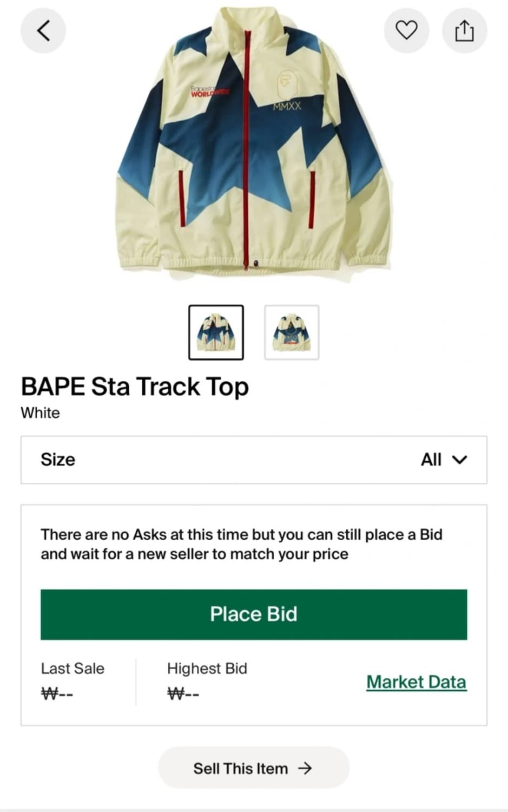Screen dimensions: 508x812
Task: Tap the arrow icon inside Sell This Item
Action: pos(305,768)
